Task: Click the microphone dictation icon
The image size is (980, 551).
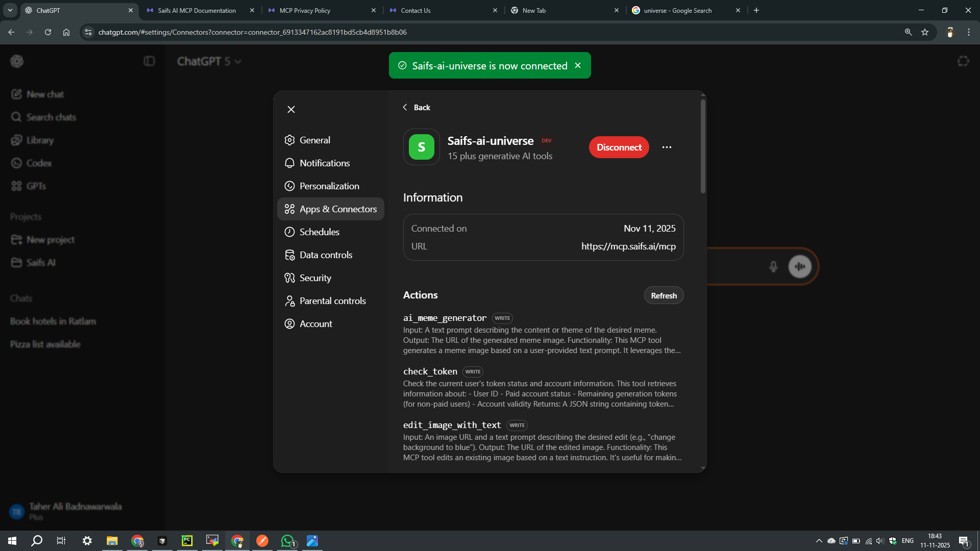Action: coord(773,266)
